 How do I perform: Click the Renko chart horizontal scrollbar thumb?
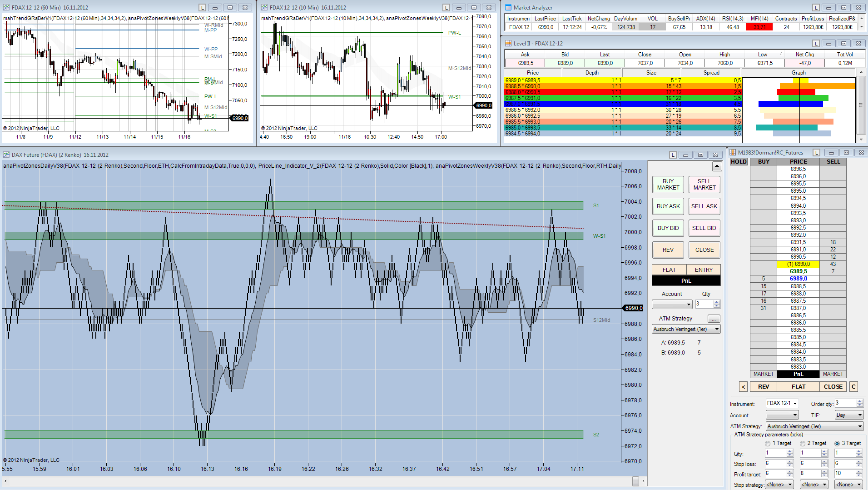635,481
